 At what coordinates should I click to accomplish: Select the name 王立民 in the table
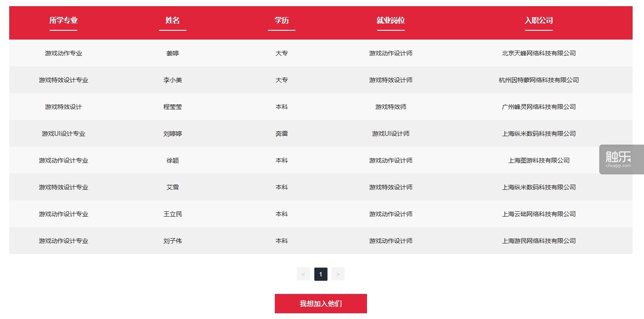pos(173,214)
